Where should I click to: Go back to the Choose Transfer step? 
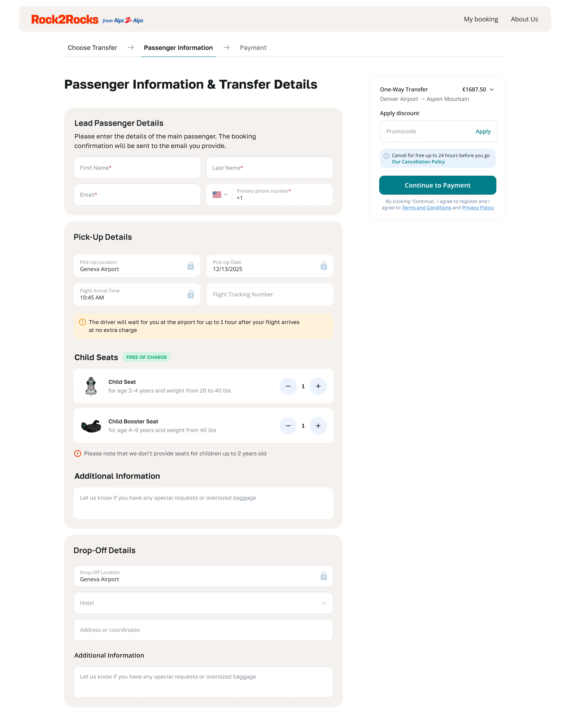pos(92,47)
